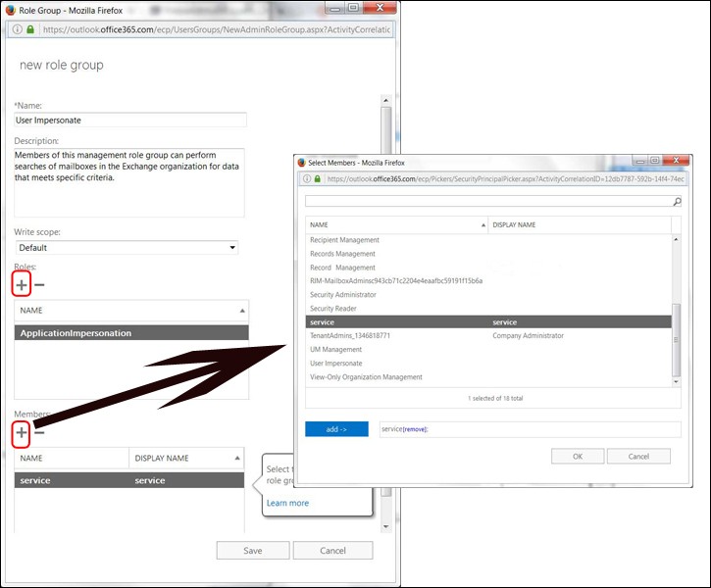The image size is (711, 588).
Task: Click site info icon in Select Members address bar
Action: coord(306,179)
